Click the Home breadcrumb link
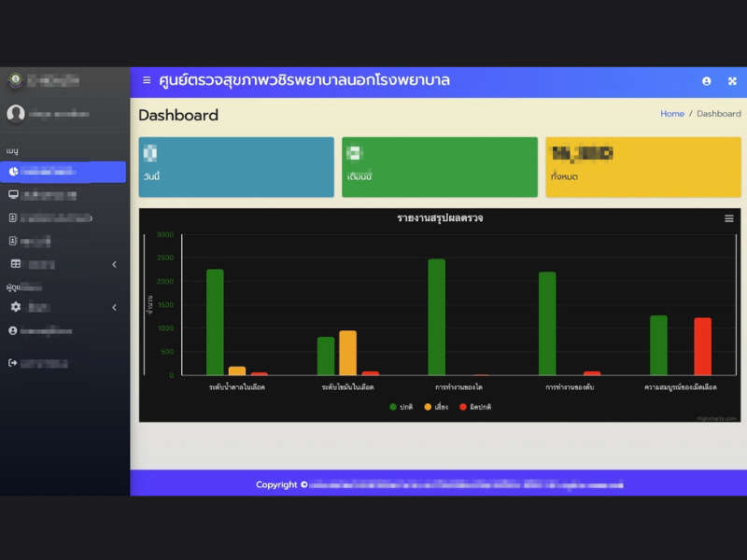 click(x=671, y=114)
